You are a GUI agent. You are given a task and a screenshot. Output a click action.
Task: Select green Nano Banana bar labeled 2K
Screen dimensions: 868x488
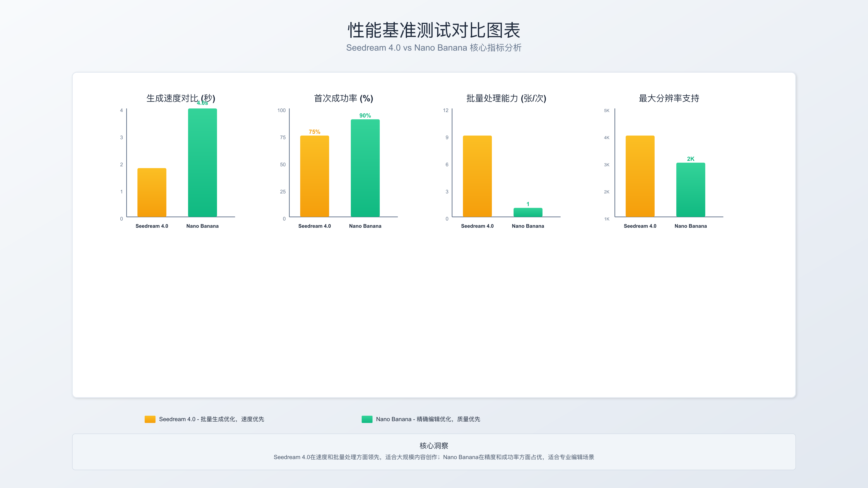click(691, 190)
